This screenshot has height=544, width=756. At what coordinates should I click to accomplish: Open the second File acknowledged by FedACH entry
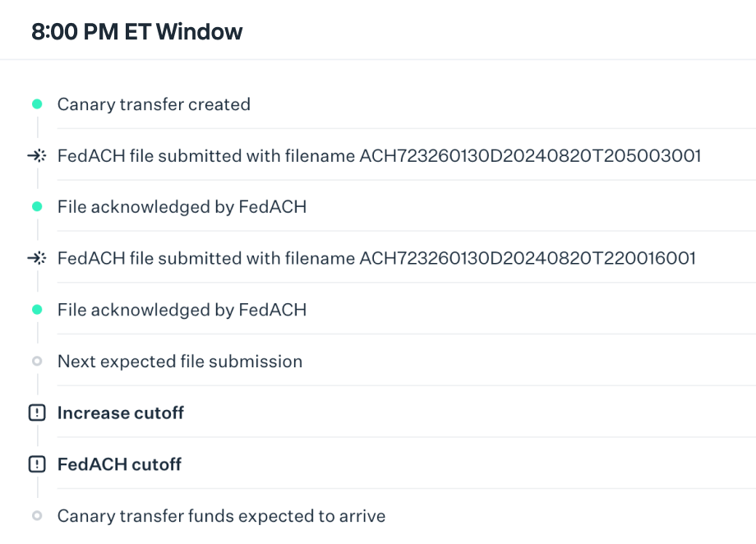pyautogui.click(x=182, y=310)
